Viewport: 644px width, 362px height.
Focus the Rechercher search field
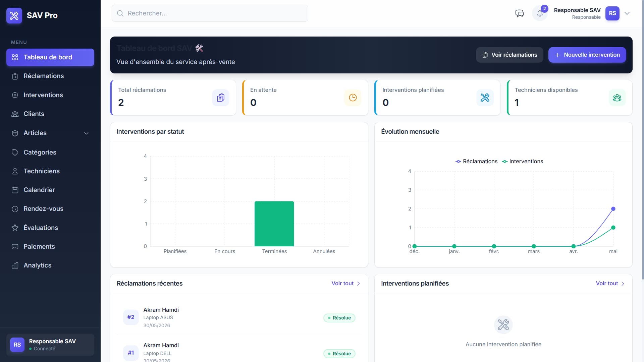tap(210, 13)
